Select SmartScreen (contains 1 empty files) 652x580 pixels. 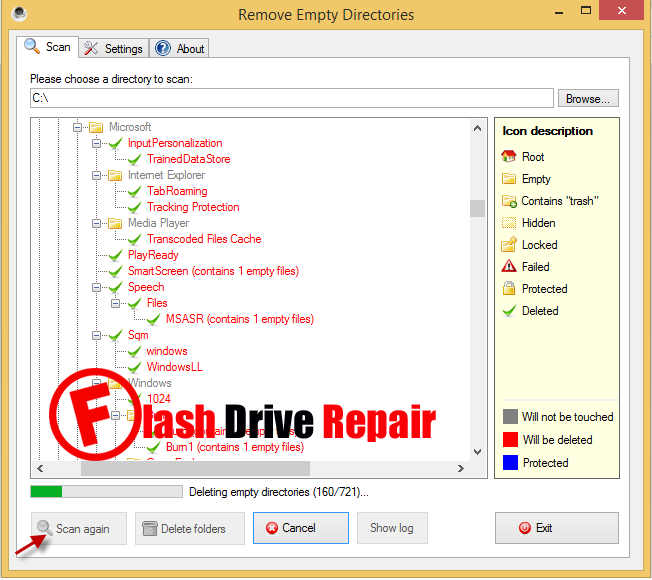[213, 271]
